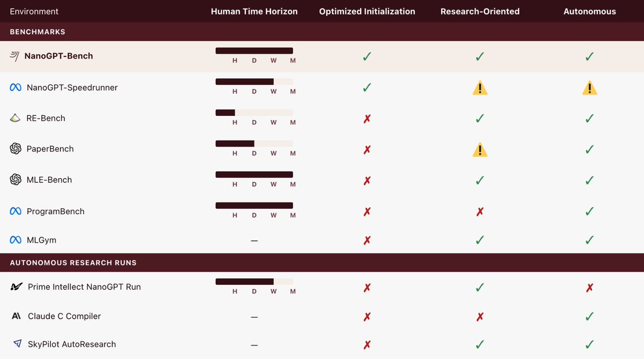This screenshot has width=644, height=359.
Task: Click MLE-Bench time horizon bar
Action: (254, 174)
